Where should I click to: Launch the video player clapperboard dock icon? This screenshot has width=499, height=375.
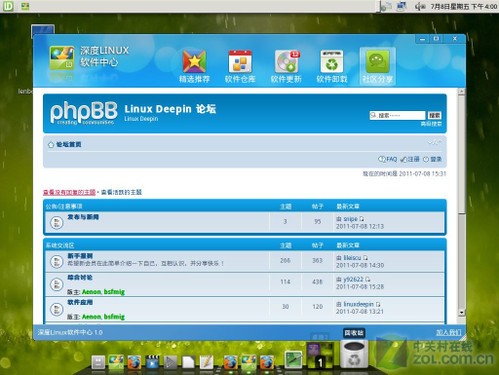click(152, 362)
